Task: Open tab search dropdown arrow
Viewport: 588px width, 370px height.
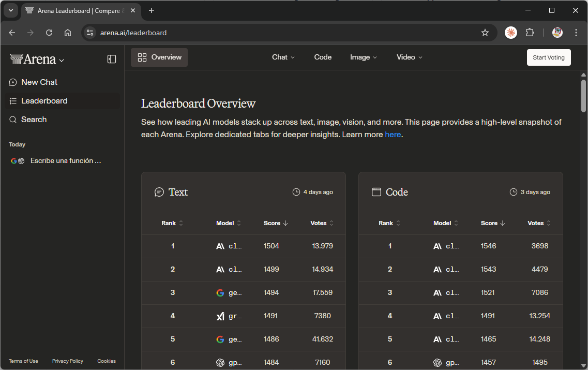Action: (x=11, y=10)
